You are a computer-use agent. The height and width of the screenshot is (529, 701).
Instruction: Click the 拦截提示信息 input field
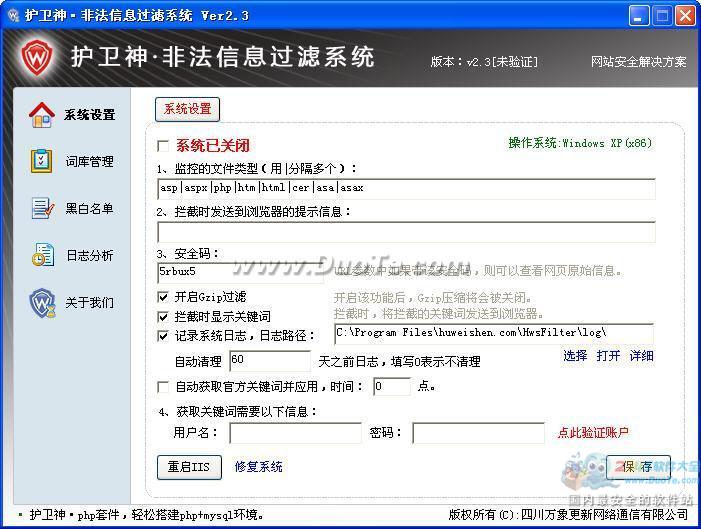point(406,232)
